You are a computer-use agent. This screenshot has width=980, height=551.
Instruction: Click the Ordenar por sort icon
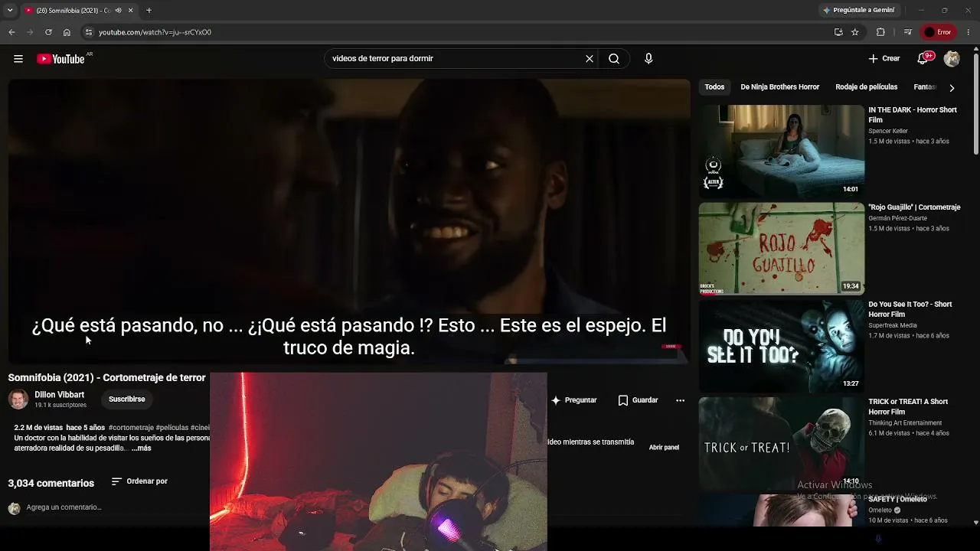[x=116, y=481]
